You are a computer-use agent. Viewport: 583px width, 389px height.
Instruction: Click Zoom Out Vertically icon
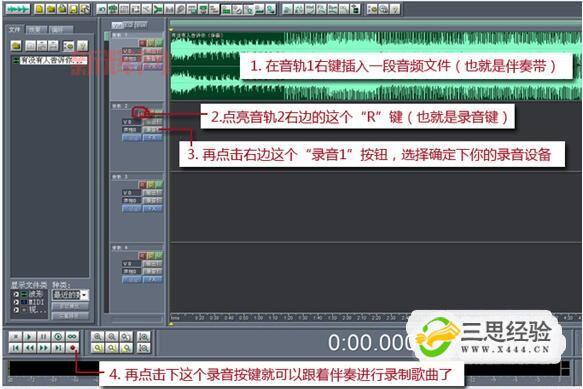(144, 348)
